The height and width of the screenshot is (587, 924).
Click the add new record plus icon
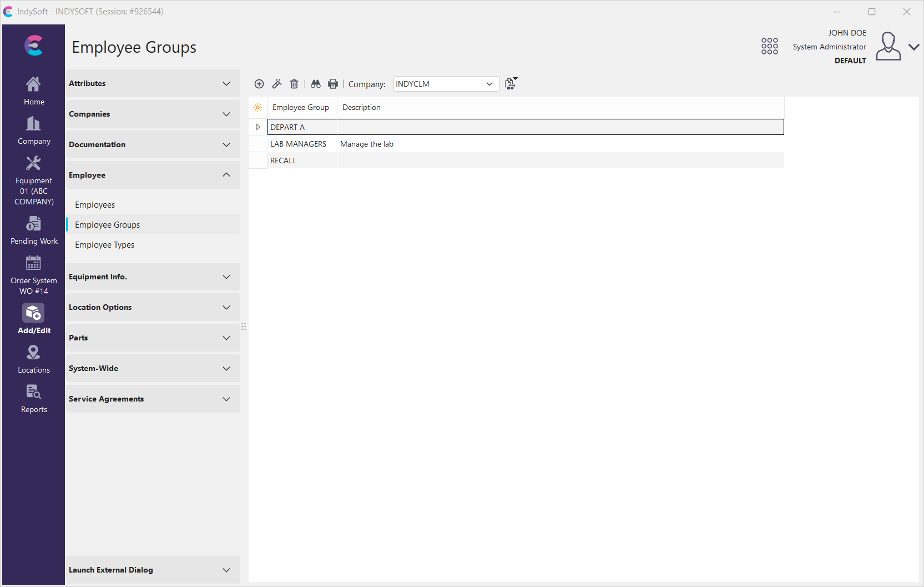tap(259, 84)
